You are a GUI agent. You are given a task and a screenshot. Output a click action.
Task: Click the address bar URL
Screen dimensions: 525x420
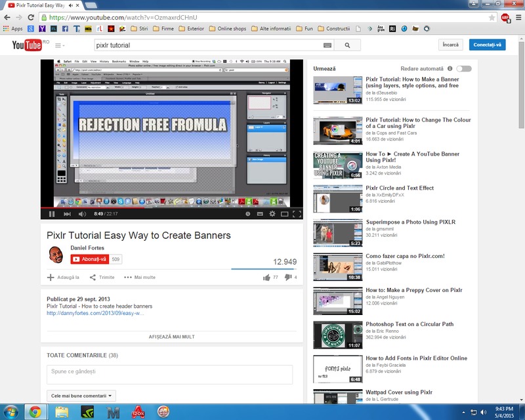pyautogui.click(x=123, y=18)
